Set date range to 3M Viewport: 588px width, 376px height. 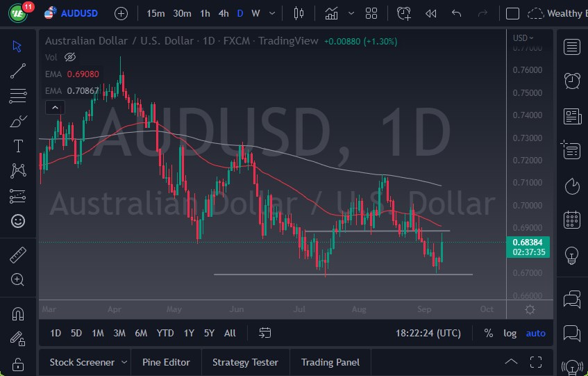tap(119, 333)
